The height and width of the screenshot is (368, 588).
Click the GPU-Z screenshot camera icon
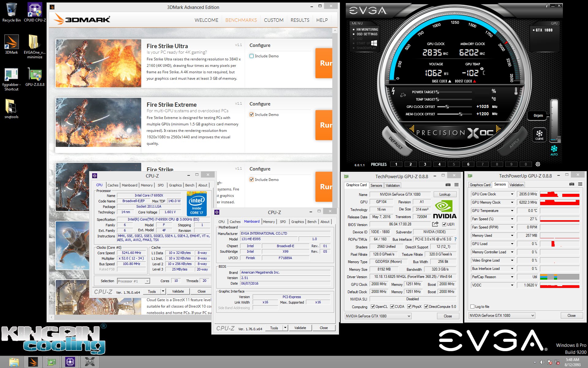pyautogui.click(x=448, y=185)
